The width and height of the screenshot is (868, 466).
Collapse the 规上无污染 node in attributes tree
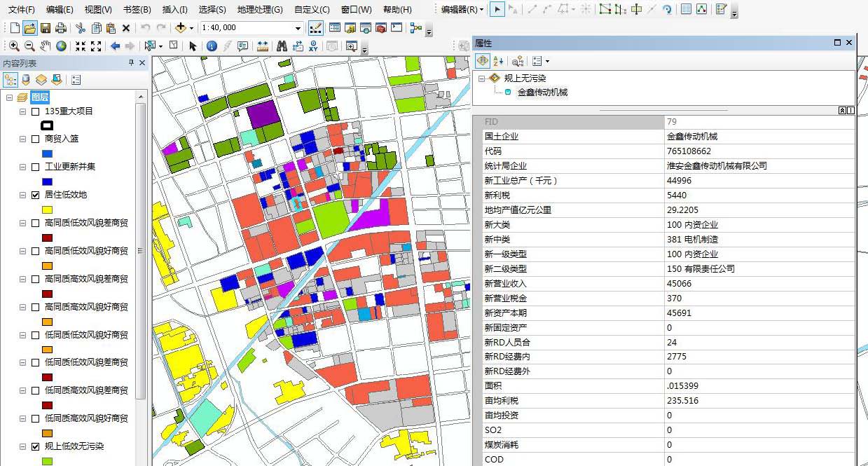point(482,78)
